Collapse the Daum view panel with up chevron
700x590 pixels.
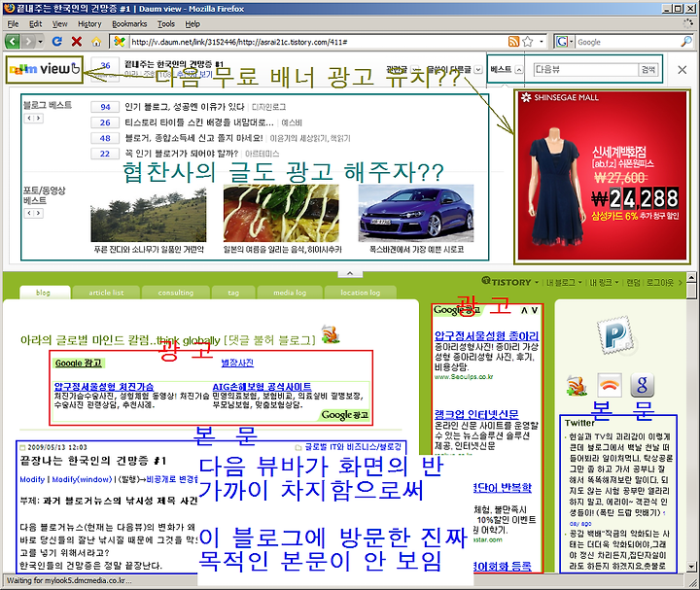tap(350, 273)
